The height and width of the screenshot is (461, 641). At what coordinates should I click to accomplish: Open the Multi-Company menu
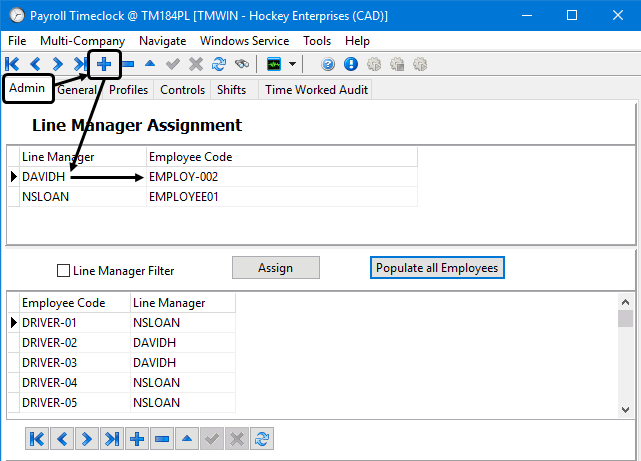coord(83,41)
